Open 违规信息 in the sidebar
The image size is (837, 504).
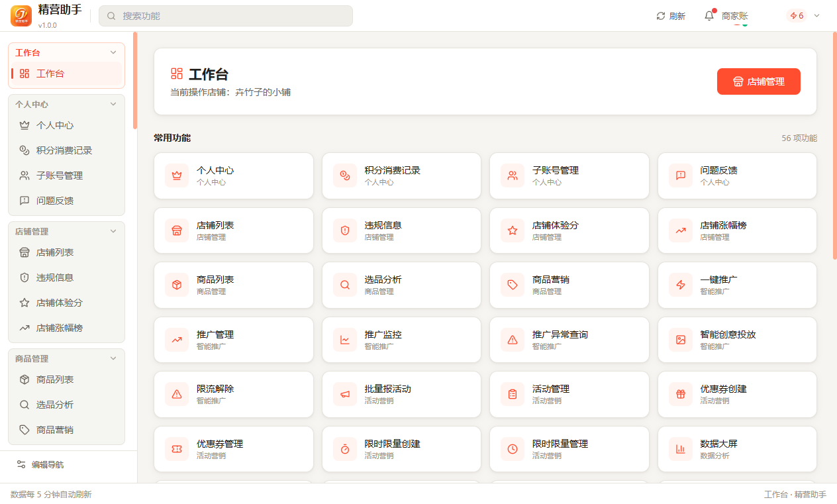(x=66, y=277)
